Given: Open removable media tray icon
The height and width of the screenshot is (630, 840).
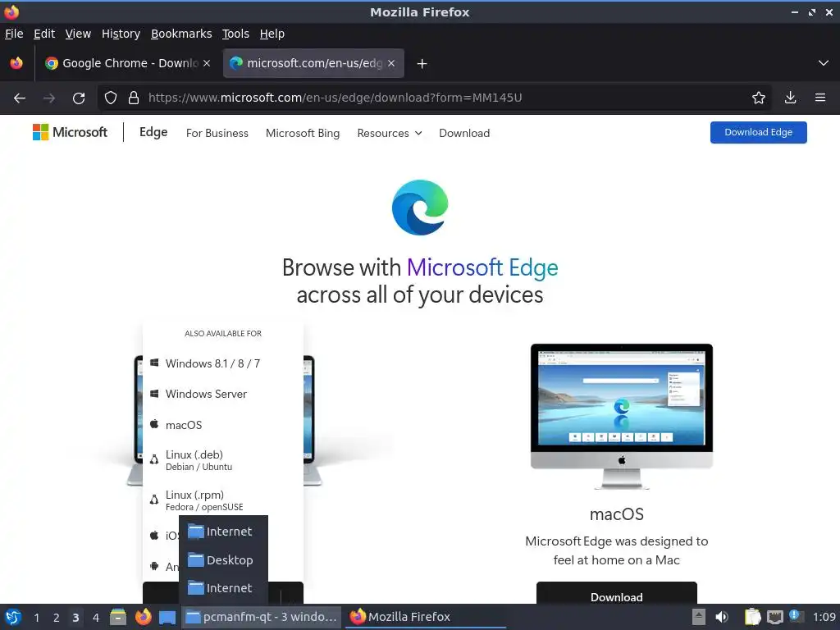Looking at the screenshot, I should 698,617.
